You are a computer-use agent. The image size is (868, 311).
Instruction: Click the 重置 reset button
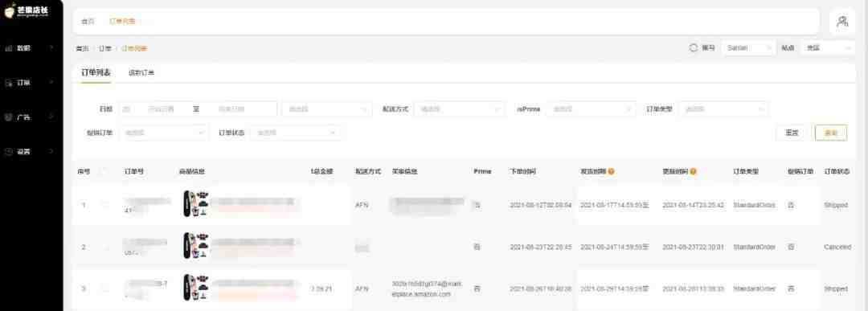[x=792, y=133]
